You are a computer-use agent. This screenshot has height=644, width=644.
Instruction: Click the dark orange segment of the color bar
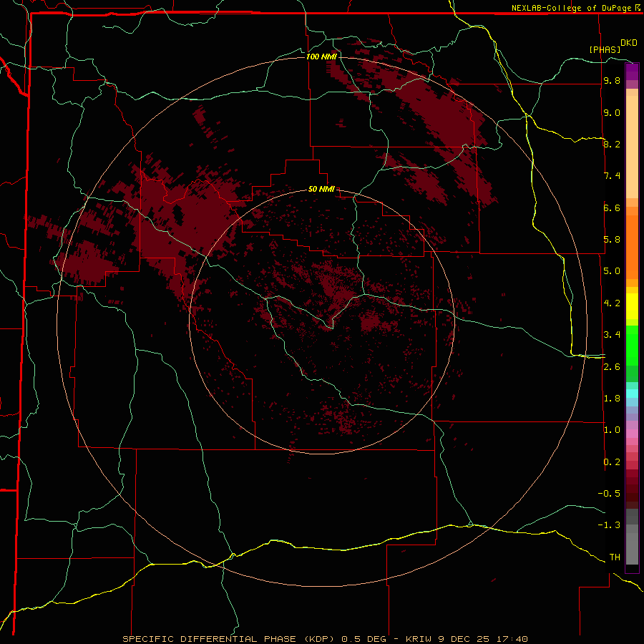click(x=632, y=247)
